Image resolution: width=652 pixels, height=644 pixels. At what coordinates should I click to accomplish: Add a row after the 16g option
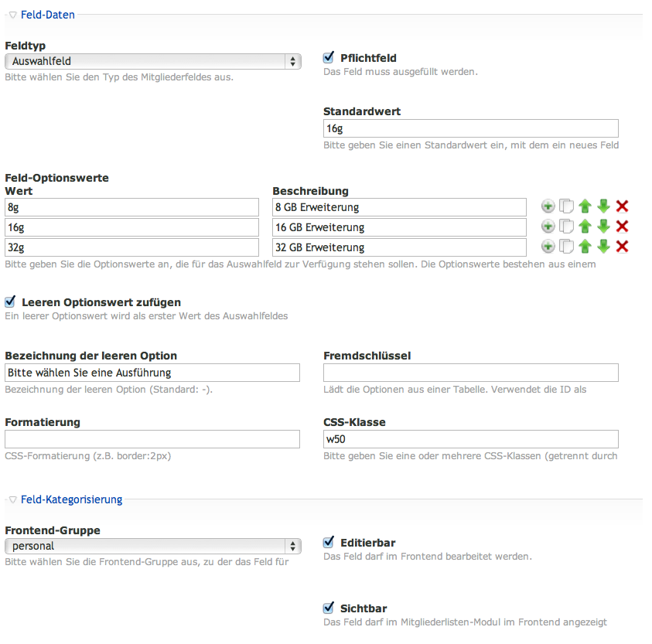[x=548, y=227]
